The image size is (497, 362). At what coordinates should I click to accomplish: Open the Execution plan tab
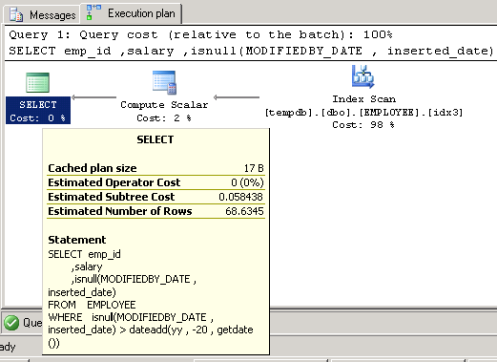[x=131, y=14]
